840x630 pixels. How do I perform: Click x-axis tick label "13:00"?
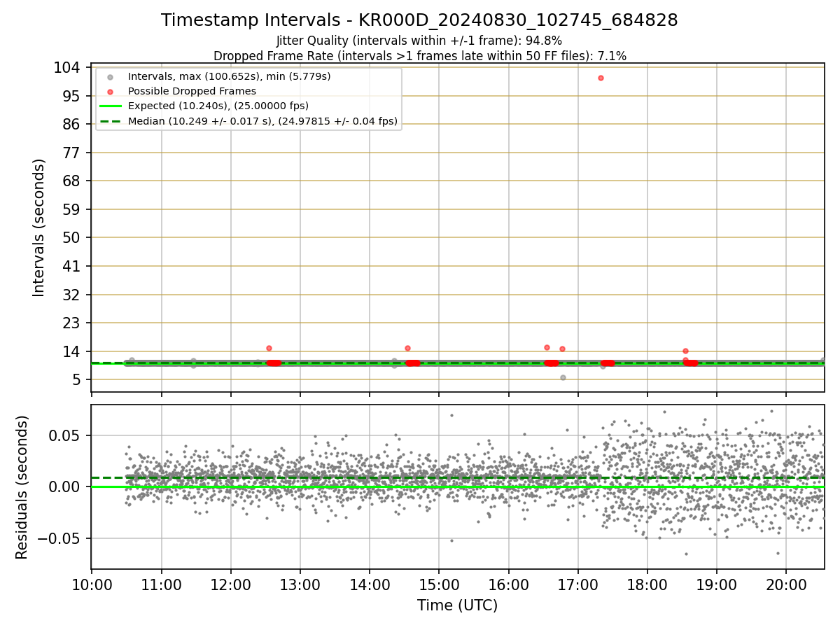point(300,584)
